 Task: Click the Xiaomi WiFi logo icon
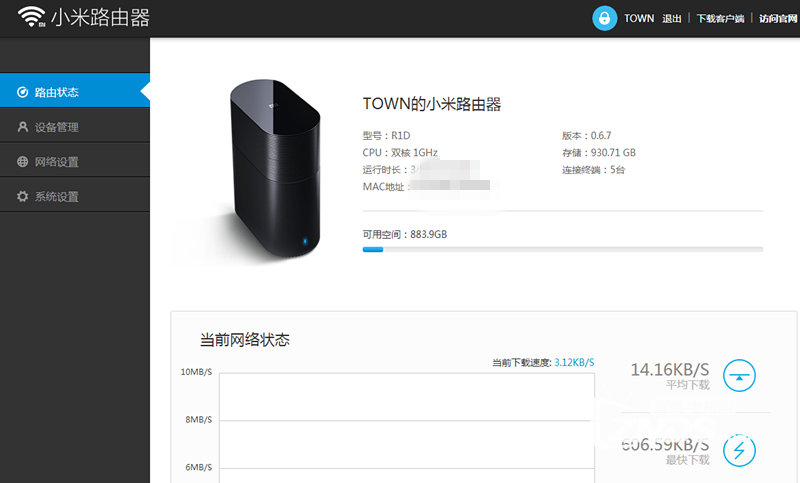(x=31, y=17)
